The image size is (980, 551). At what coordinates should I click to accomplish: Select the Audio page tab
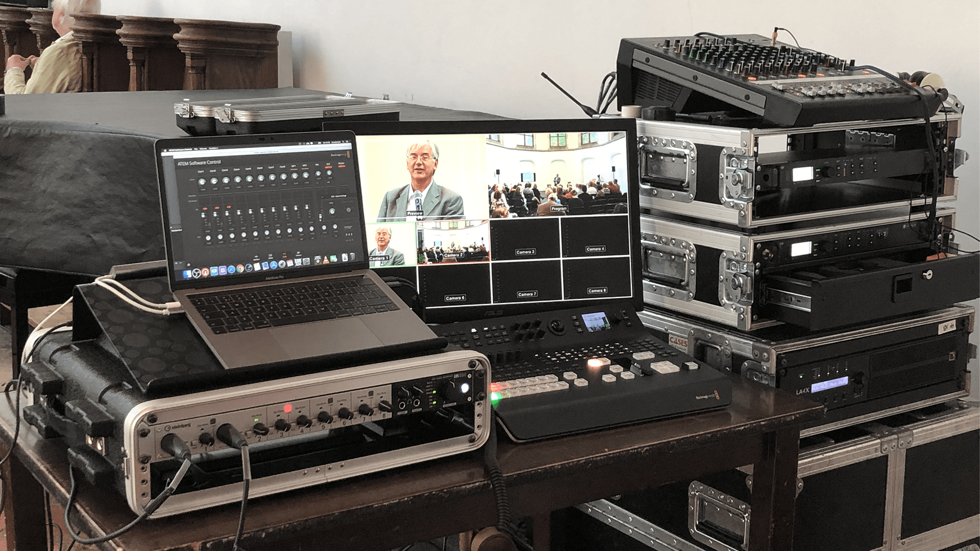[x=284, y=255]
